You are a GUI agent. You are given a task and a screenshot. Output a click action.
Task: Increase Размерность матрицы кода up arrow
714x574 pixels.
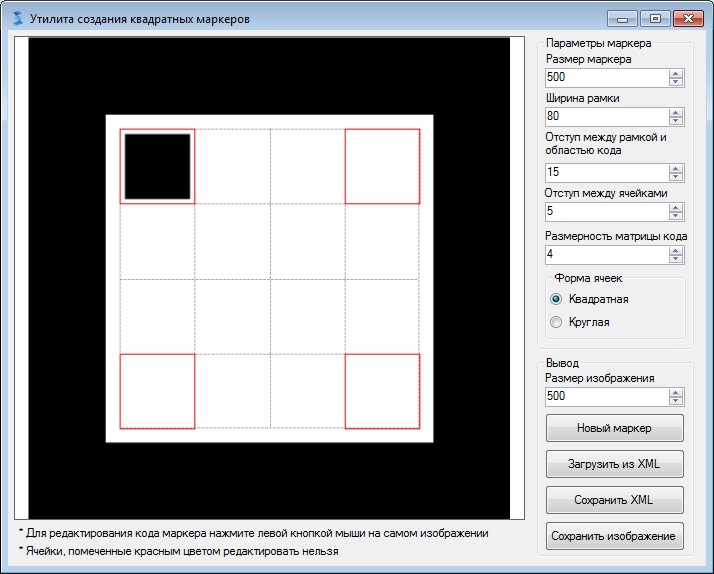[x=676, y=251]
